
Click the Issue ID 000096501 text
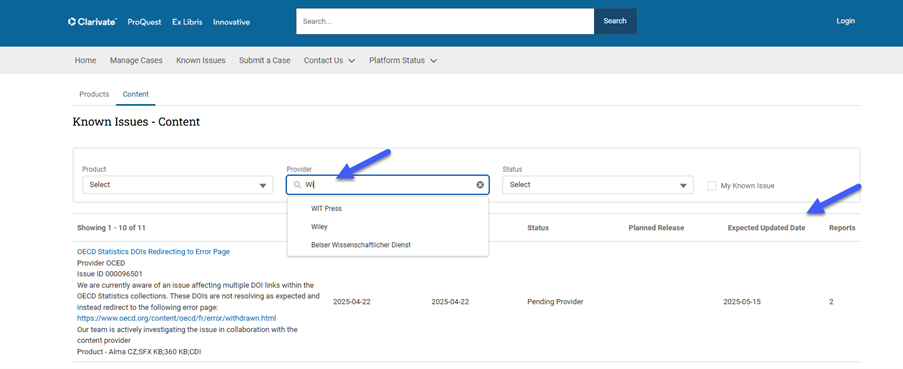point(109,274)
